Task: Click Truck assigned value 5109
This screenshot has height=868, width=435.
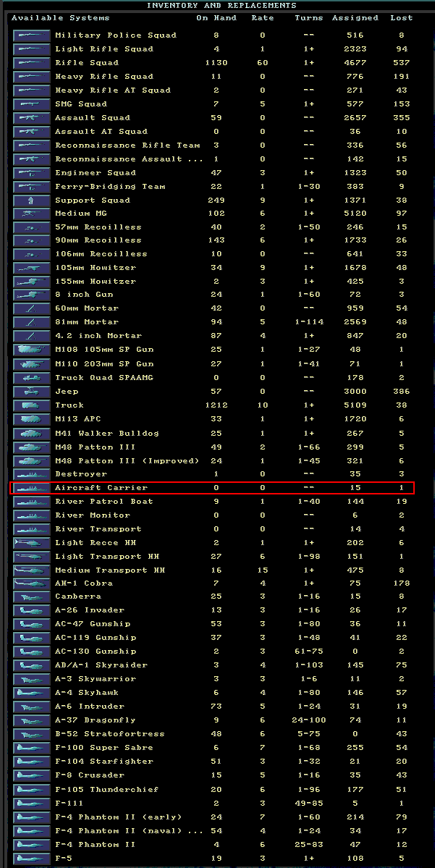Action: (x=355, y=405)
